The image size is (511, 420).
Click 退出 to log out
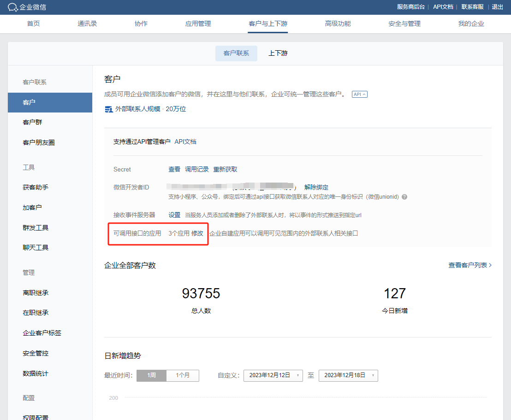[497, 7]
